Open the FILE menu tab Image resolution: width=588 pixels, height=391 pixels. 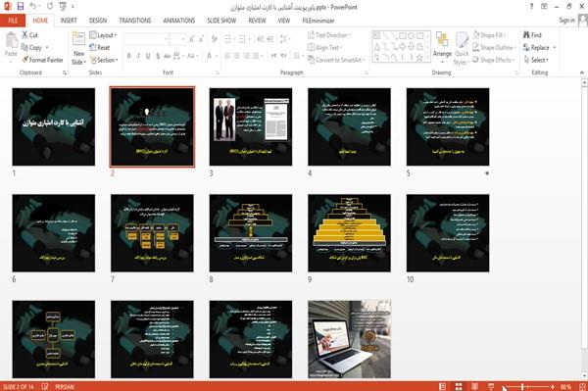tap(13, 21)
